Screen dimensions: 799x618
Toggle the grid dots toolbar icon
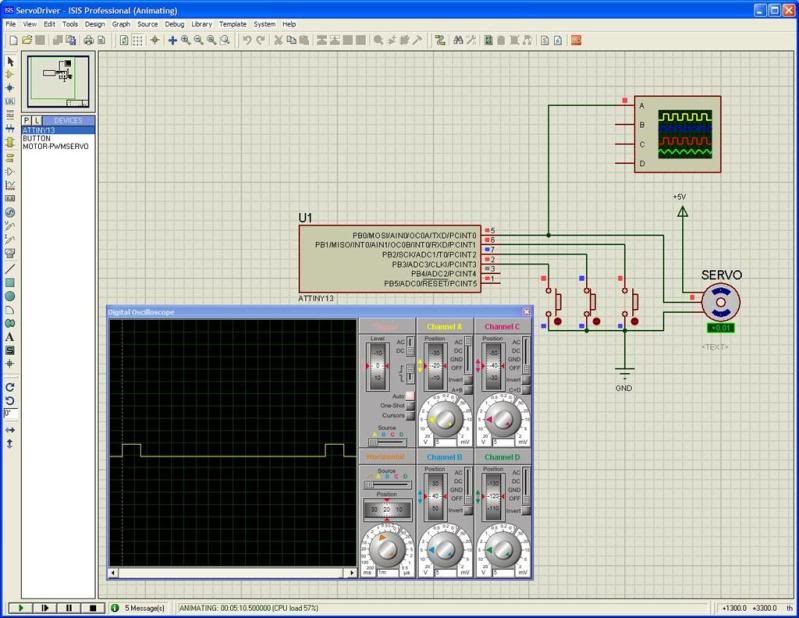tap(138, 40)
